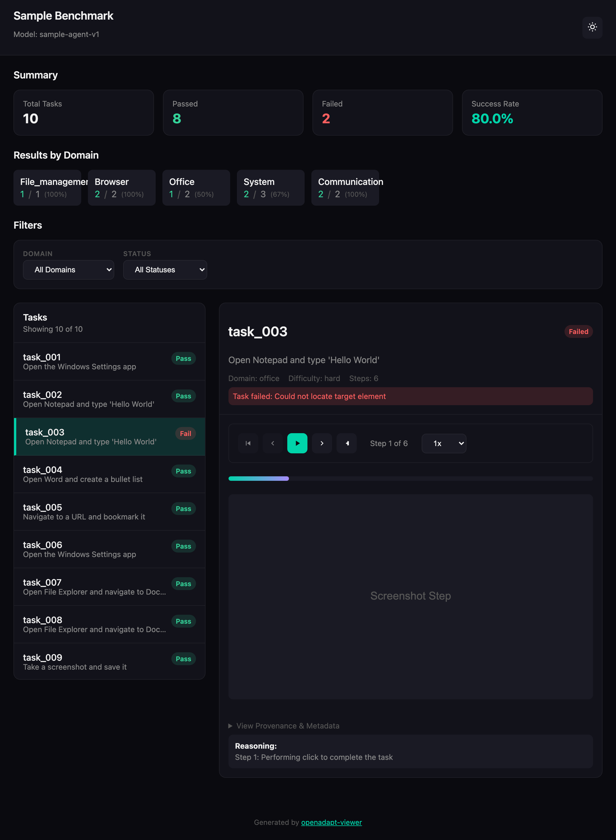Click the Reasoning step description text
The width and height of the screenshot is (616, 840).
coord(314,757)
